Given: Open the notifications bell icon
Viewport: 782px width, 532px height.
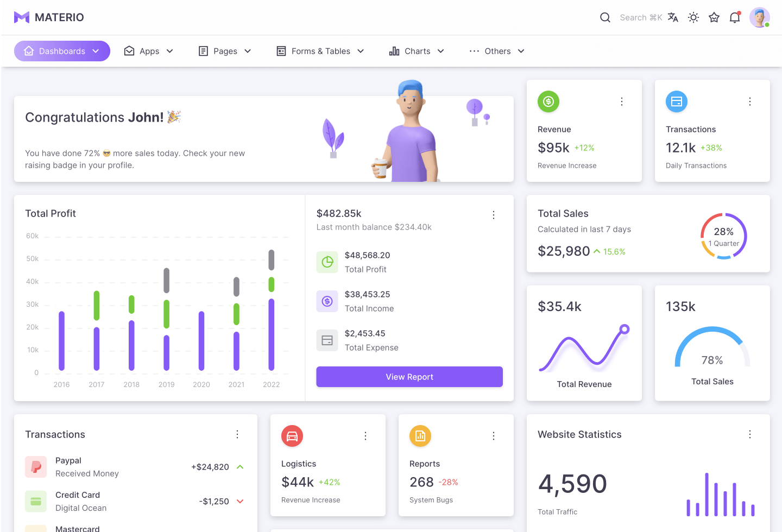Looking at the screenshot, I should pos(735,17).
